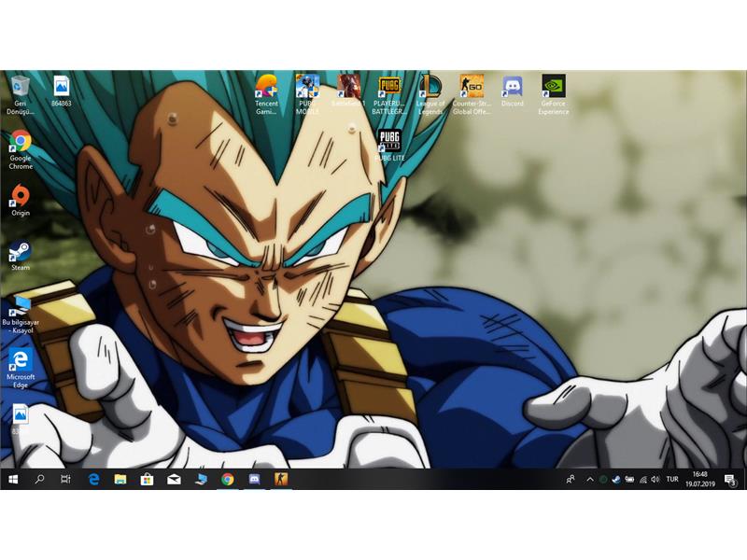This screenshot has height=560, width=747.
Task: Open Steam from the system tray
Action: [616, 480]
